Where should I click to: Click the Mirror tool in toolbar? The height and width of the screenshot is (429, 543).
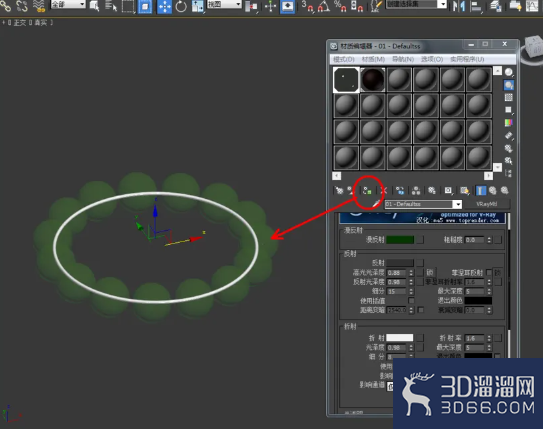(460, 6)
